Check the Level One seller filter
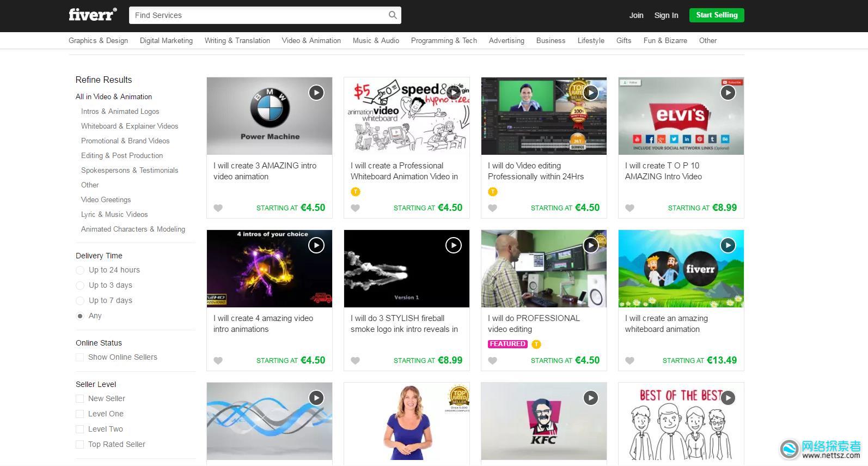The image size is (868, 466). click(x=80, y=414)
